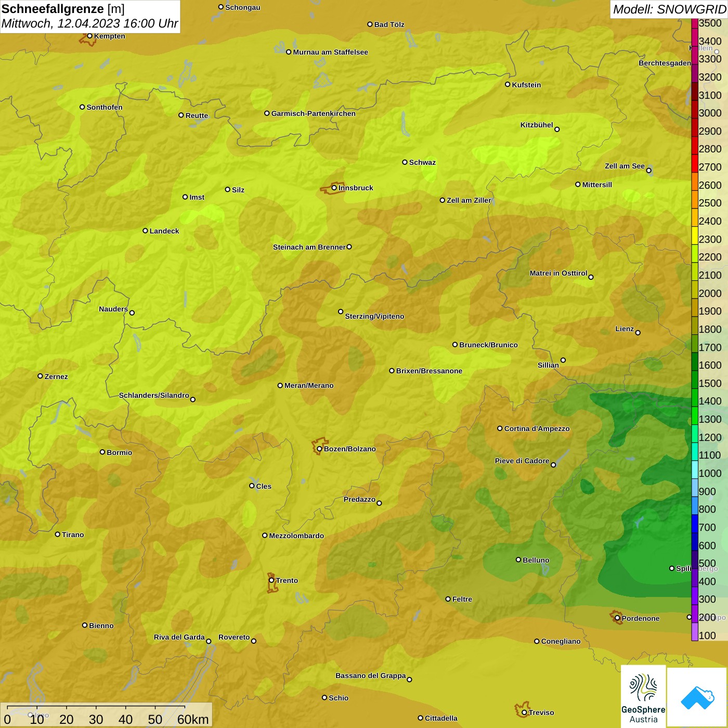Screen dimensions: 728x728
Task: Click the Reutte label
Action: click(x=197, y=115)
